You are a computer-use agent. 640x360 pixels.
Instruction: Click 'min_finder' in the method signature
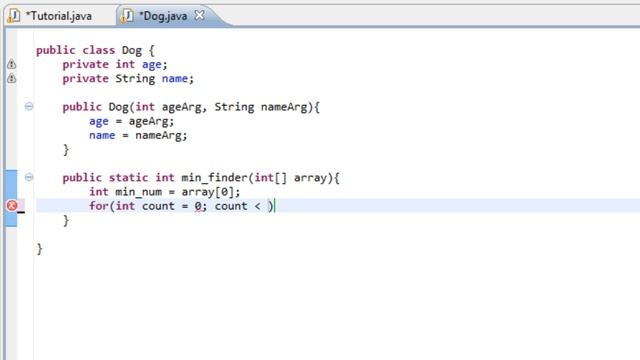(x=214, y=178)
